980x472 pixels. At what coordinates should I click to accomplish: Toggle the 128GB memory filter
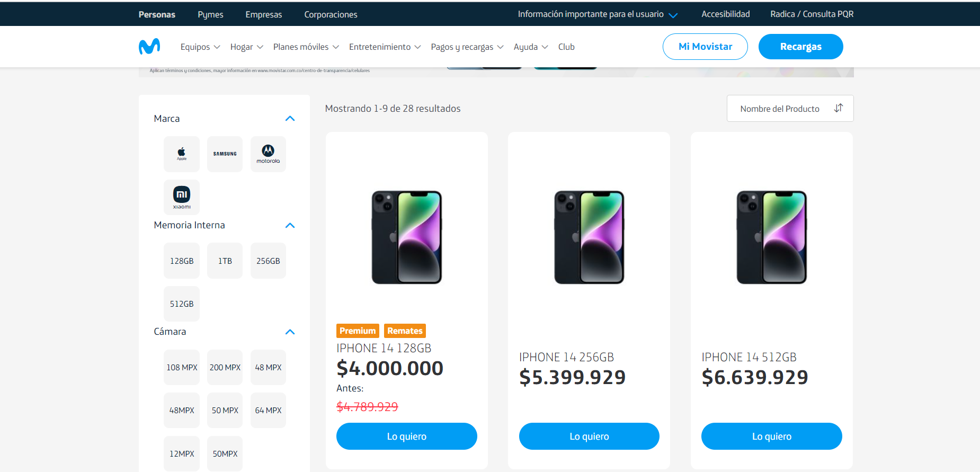point(182,261)
